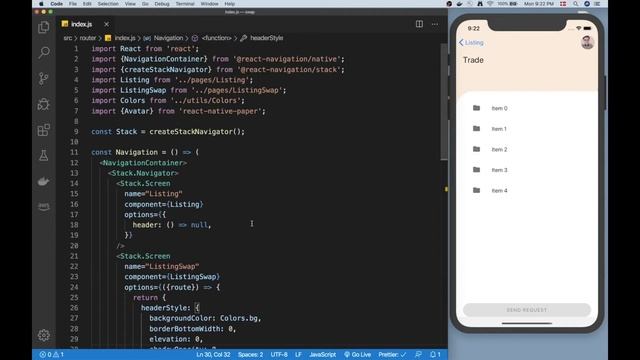The image size is (640, 360).
Task: Tap the SEND REQUEST button in the simulator
Action: pyautogui.click(x=527, y=310)
